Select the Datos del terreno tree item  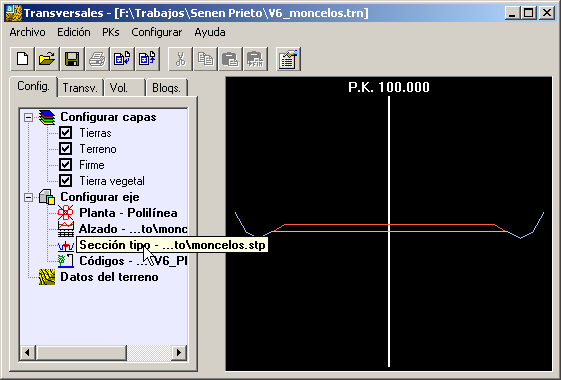tap(109, 277)
